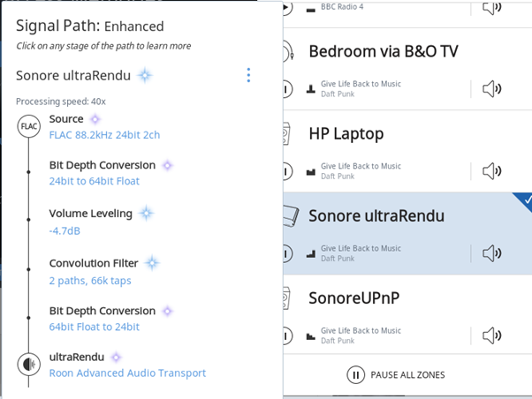This screenshot has width=532, height=399.
Task: Click the FLAC source circle icon
Action: [x=29, y=126]
